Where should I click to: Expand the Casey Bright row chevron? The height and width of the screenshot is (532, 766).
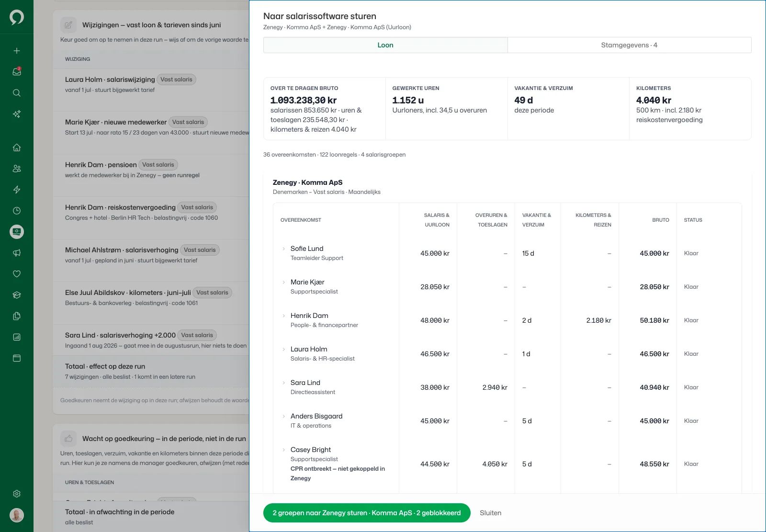coord(284,450)
